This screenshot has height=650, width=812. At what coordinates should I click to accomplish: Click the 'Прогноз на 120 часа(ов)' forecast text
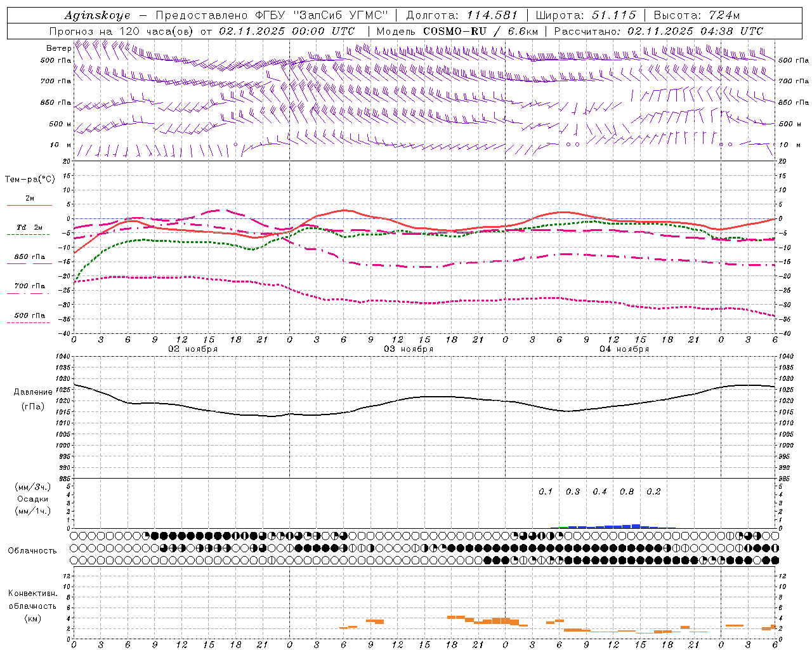[x=122, y=31]
